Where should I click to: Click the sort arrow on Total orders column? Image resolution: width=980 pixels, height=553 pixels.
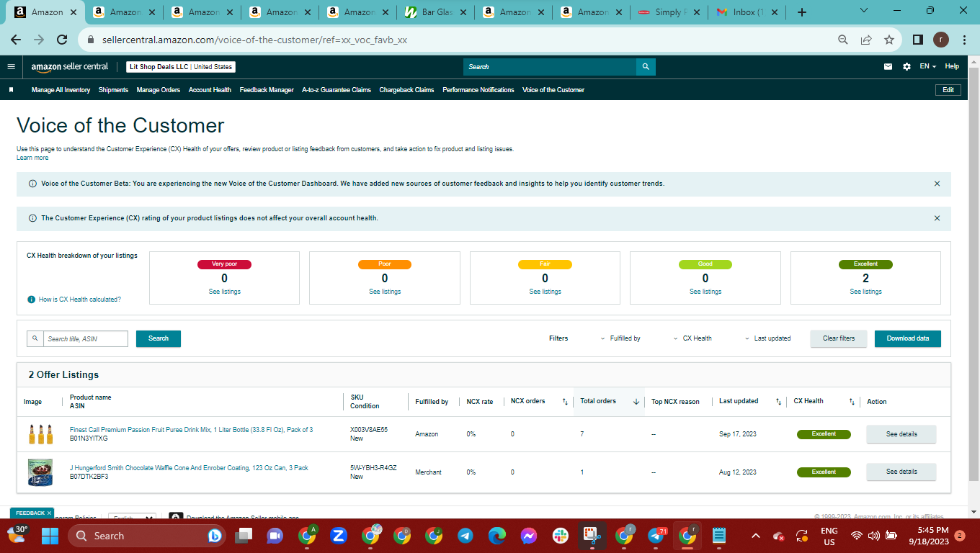click(x=636, y=402)
